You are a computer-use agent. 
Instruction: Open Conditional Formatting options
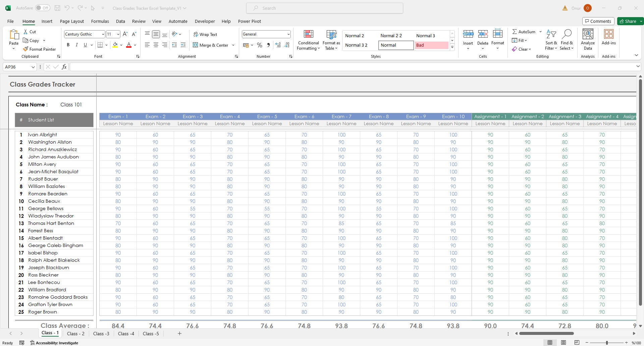[308, 40]
